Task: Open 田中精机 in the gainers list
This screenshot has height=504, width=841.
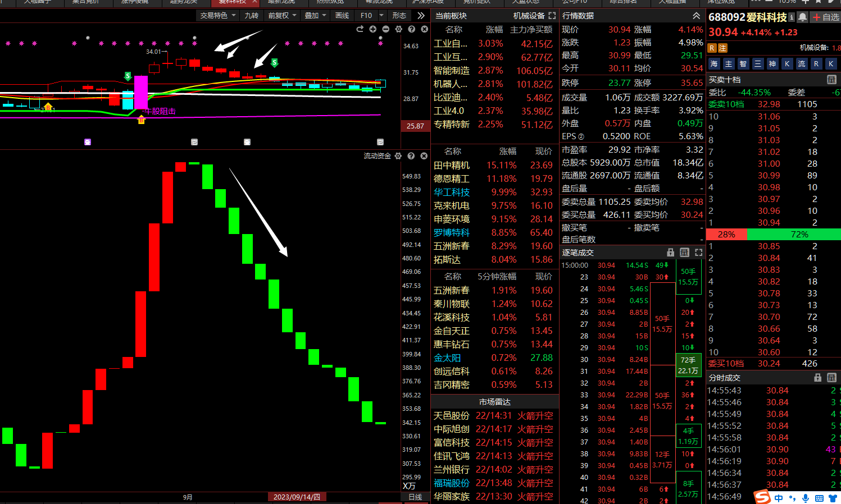Action: tap(494, 166)
